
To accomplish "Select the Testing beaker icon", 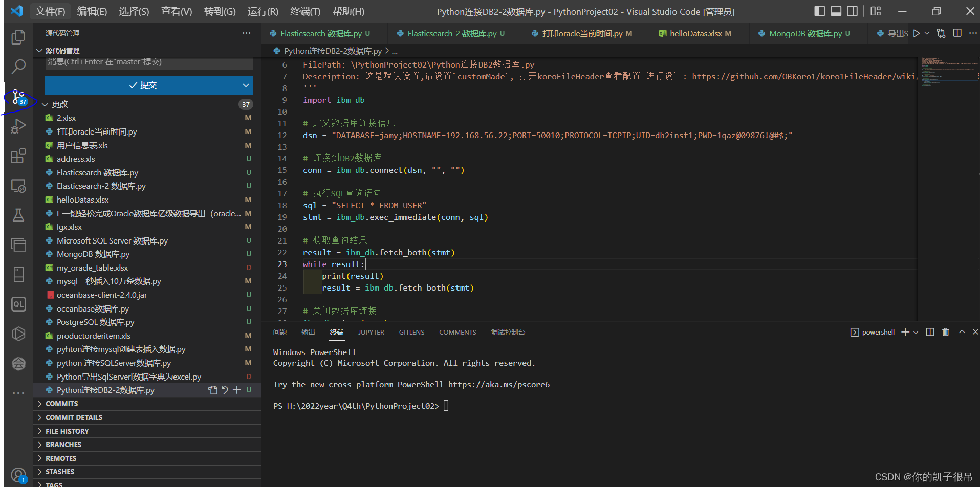I will pyautogui.click(x=18, y=215).
